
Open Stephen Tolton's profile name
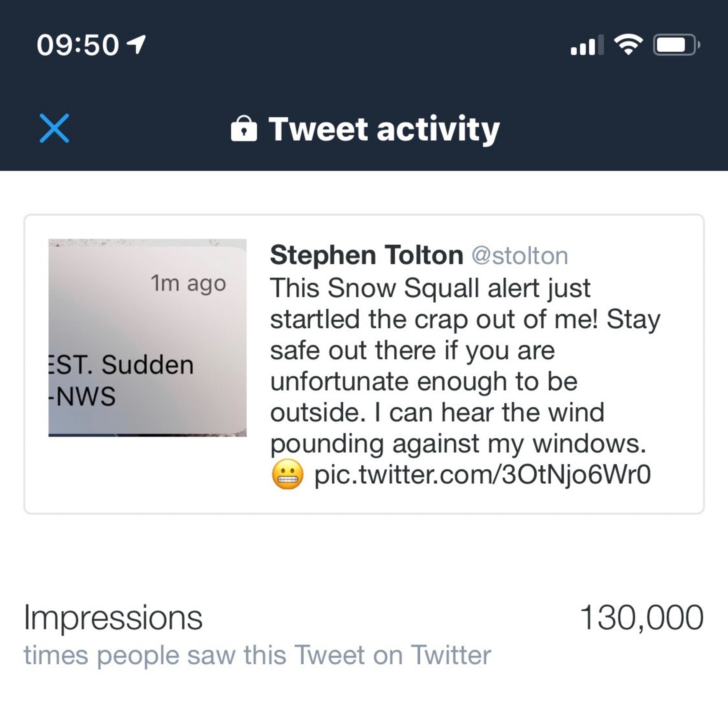point(367,255)
